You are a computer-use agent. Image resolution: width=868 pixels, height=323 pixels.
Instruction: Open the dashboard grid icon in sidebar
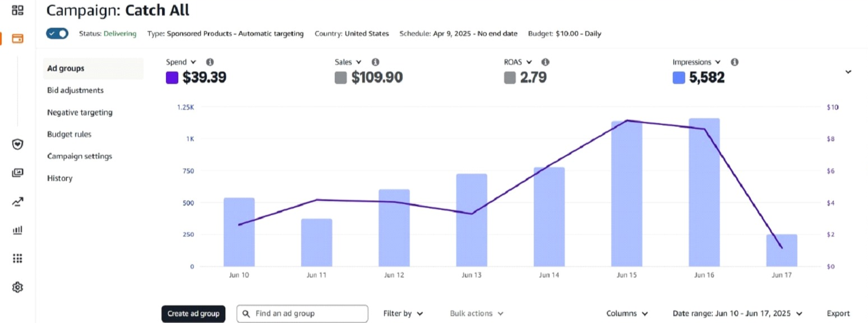click(x=17, y=10)
